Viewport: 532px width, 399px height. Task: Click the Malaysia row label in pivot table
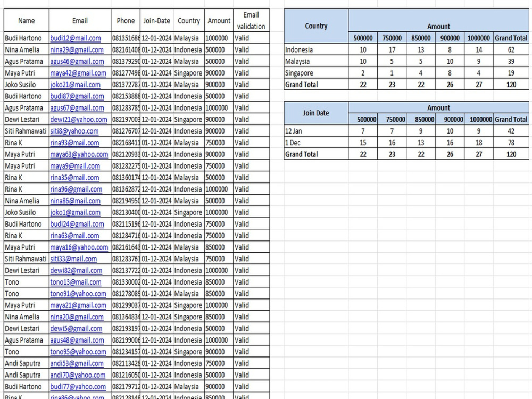pyautogui.click(x=316, y=61)
